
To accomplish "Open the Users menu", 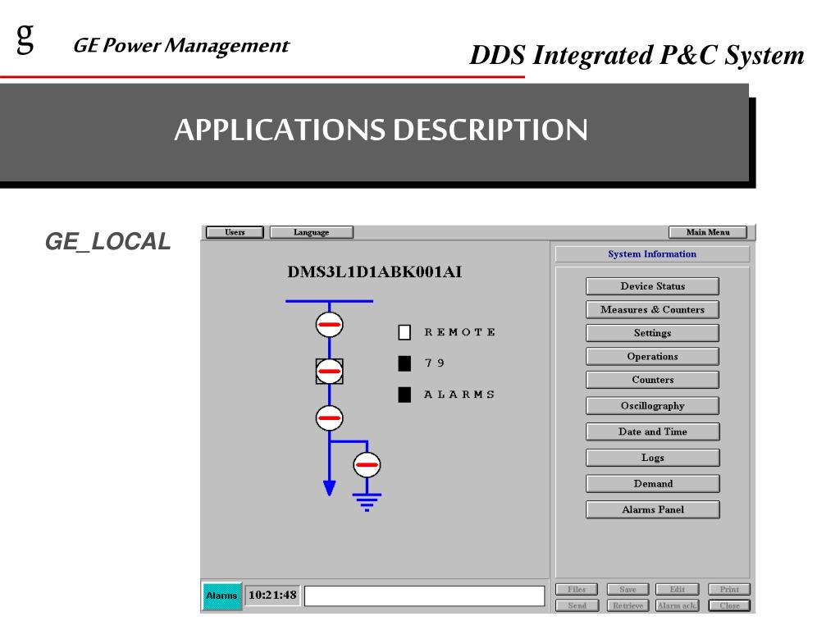I will [x=235, y=232].
